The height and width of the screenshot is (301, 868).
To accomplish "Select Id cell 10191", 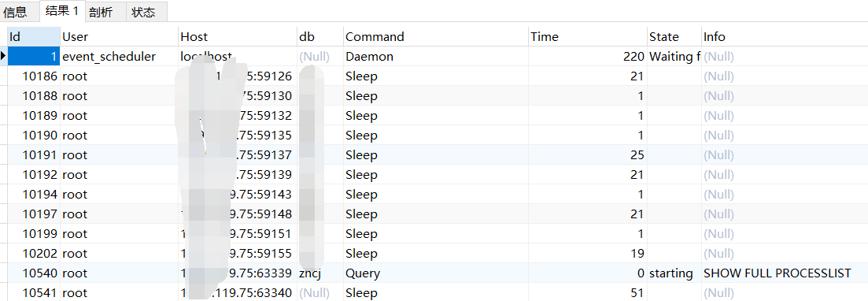I will [x=34, y=154].
